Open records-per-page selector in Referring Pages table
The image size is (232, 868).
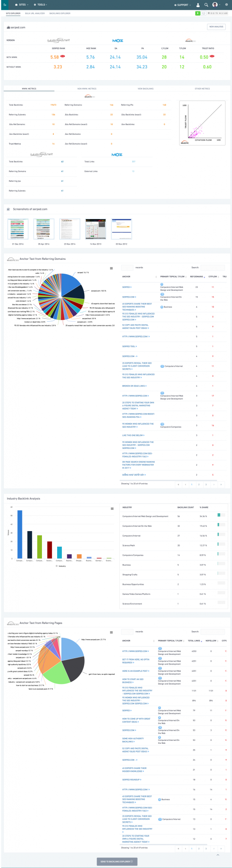coord(127,632)
